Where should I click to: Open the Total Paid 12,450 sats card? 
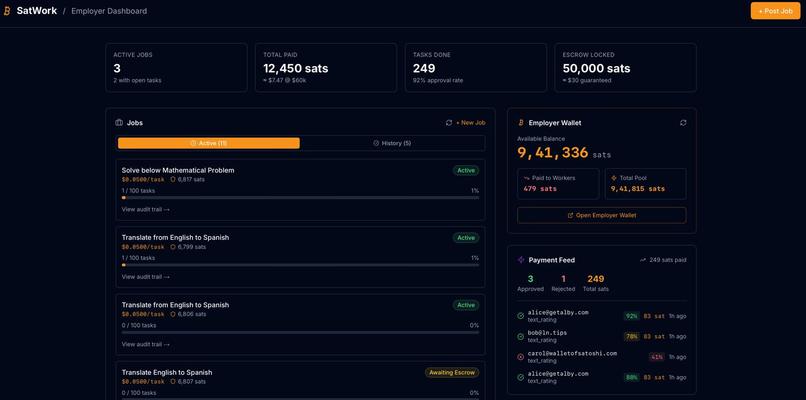326,67
